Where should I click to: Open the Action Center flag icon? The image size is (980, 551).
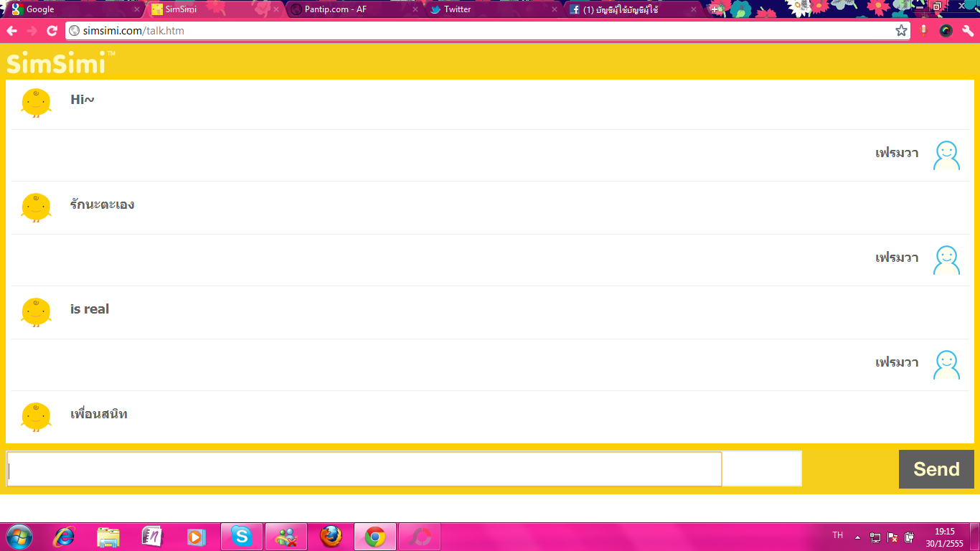[x=892, y=537]
